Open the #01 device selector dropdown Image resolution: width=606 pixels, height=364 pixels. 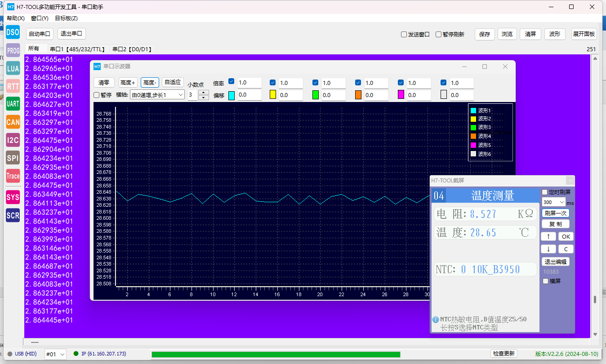click(x=56, y=354)
